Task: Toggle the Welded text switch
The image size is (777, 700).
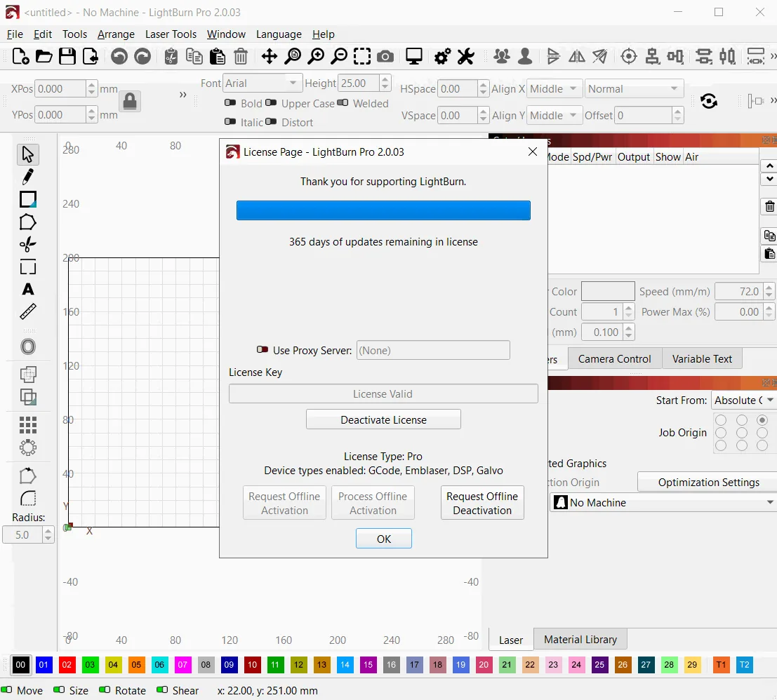Action: (343, 102)
